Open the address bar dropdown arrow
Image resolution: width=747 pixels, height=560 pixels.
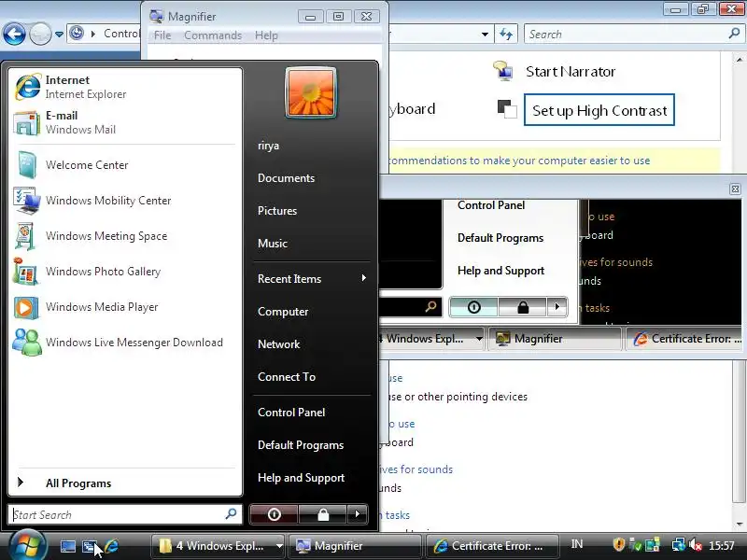485,35
